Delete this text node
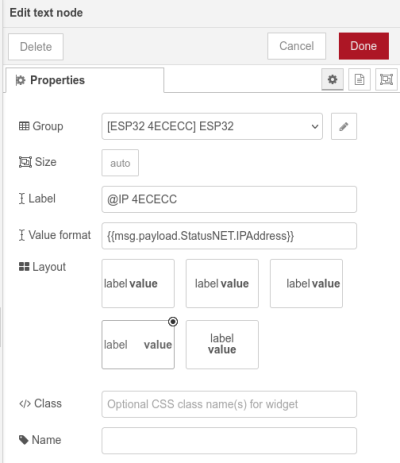The image size is (400, 463). (x=36, y=47)
